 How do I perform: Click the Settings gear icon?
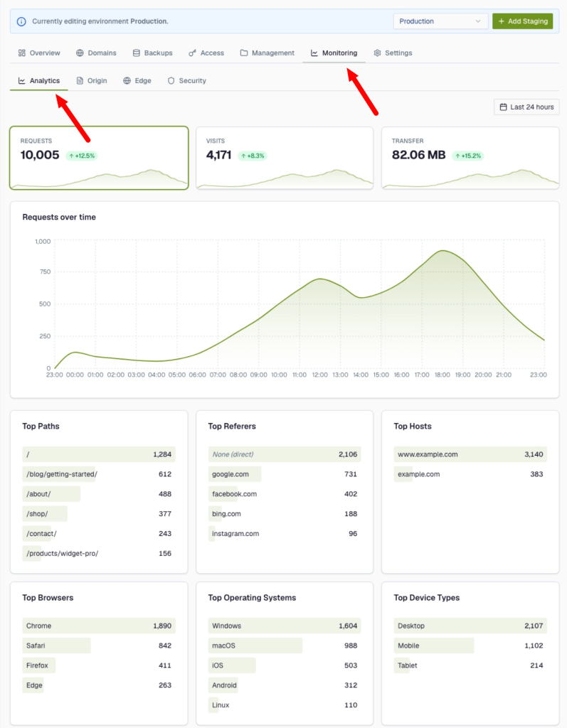(x=377, y=53)
